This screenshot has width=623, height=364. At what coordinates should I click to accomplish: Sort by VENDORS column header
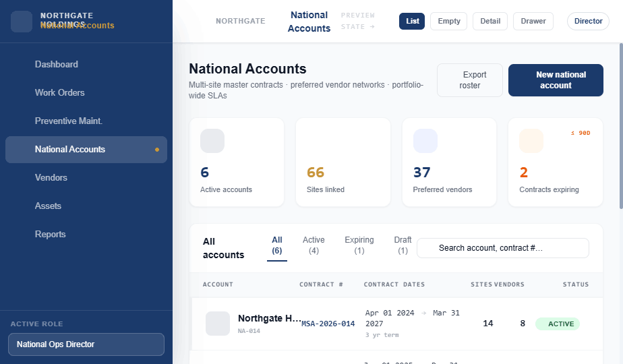click(509, 284)
